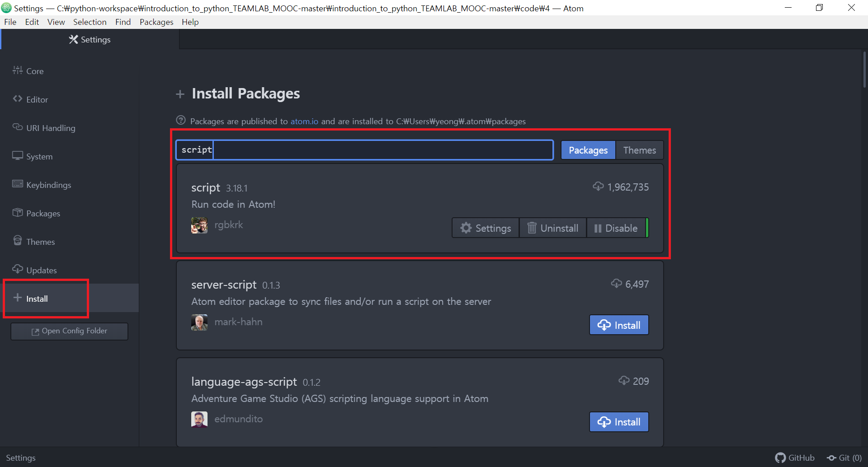The height and width of the screenshot is (467, 868).
Task: Follow the atom.io link
Action: 304,121
